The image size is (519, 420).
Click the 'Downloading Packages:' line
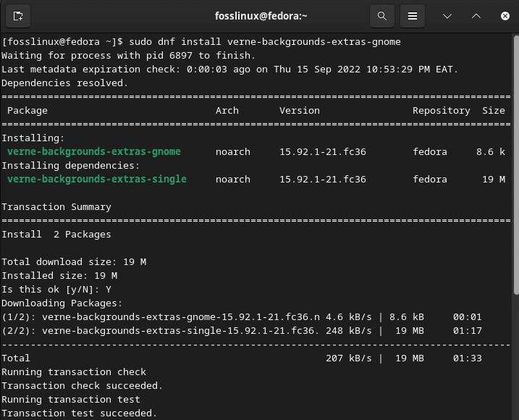(62, 303)
